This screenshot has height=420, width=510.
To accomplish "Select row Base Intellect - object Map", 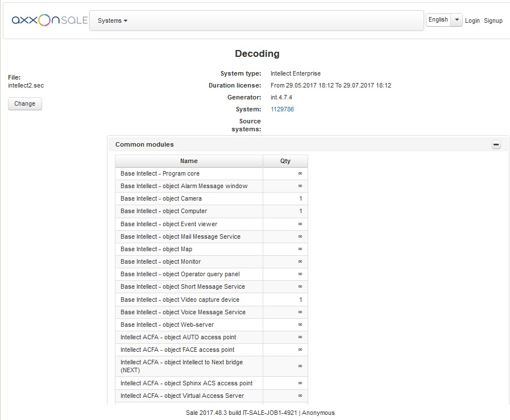I will 211,249.
